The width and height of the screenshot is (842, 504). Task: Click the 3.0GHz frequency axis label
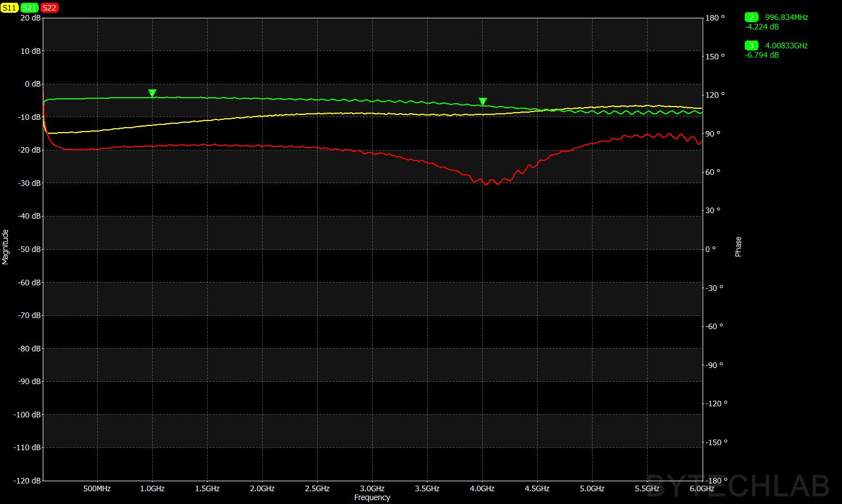click(372, 488)
